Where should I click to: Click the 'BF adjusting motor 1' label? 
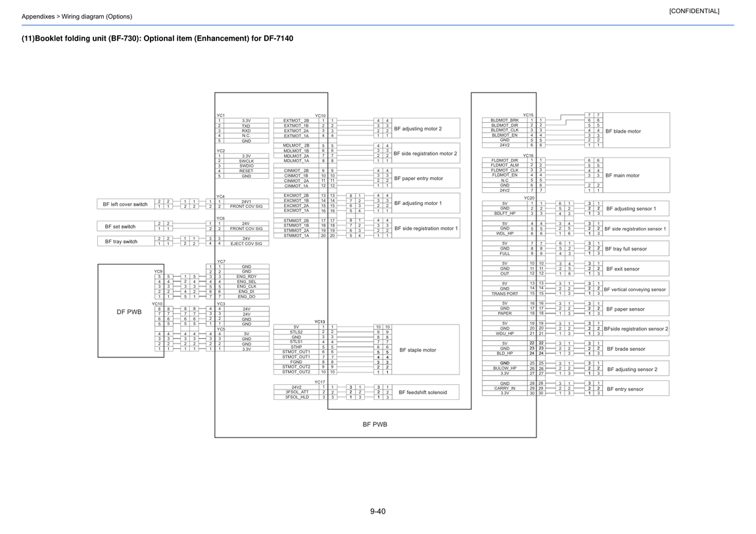(418, 203)
